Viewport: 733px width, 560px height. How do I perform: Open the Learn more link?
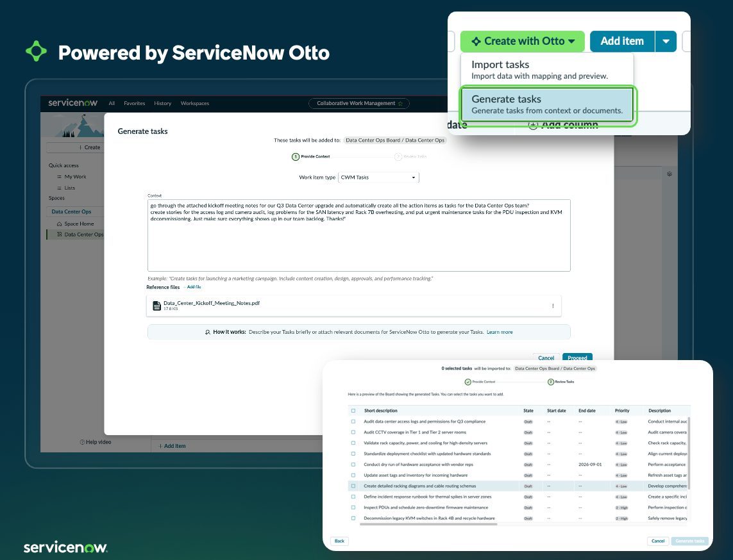(500, 332)
